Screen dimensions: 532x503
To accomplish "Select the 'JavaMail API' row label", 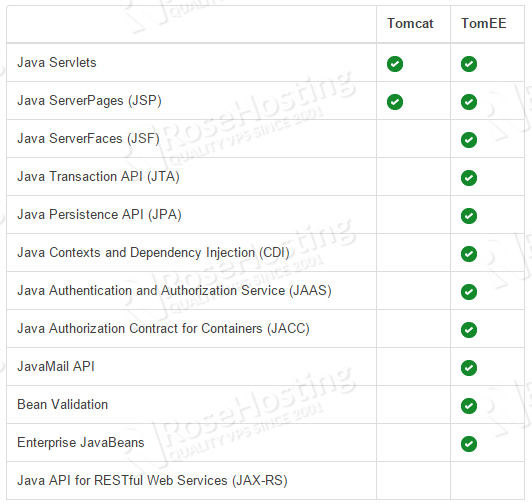I will (x=56, y=366).
